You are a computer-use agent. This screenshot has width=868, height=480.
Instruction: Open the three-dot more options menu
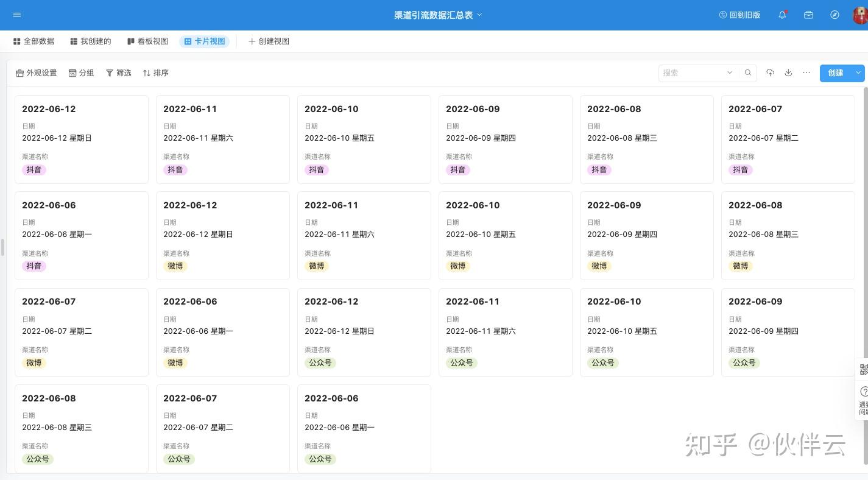point(806,73)
